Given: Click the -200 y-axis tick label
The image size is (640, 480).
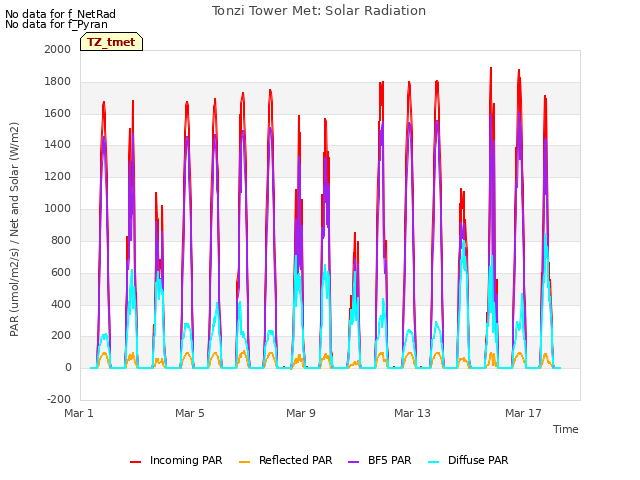Looking at the screenshot, I should pos(59,400).
